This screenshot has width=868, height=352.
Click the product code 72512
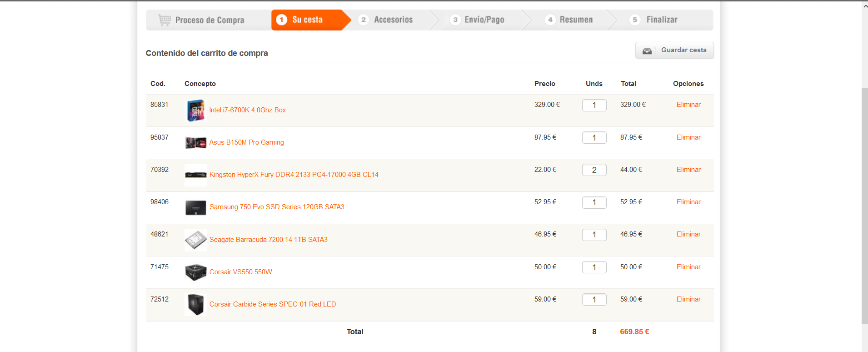(x=160, y=299)
